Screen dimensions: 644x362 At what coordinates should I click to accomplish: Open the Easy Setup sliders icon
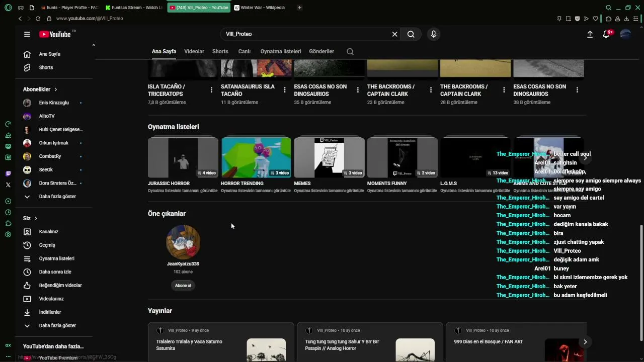coord(636,19)
